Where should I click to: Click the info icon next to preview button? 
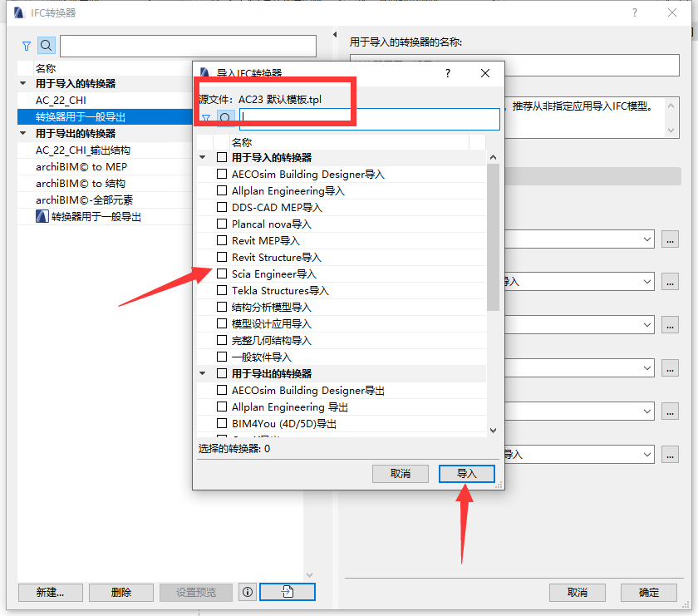click(x=248, y=592)
